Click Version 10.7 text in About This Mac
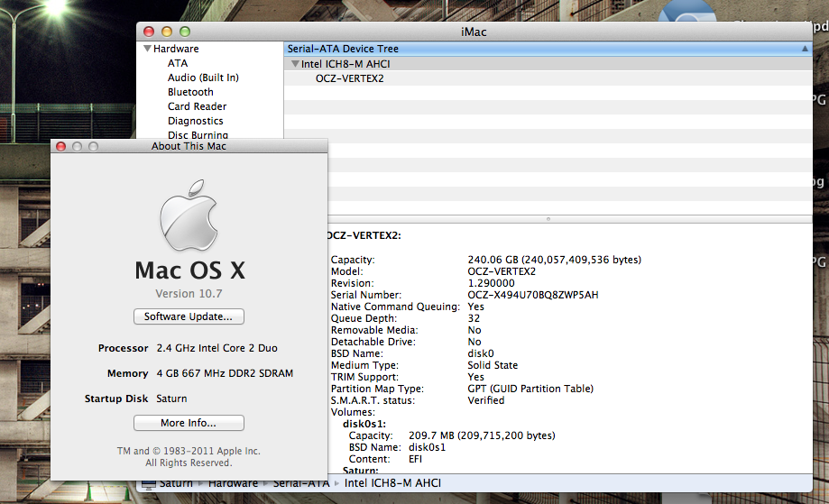This screenshot has height=504, width=829. (x=189, y=294)
